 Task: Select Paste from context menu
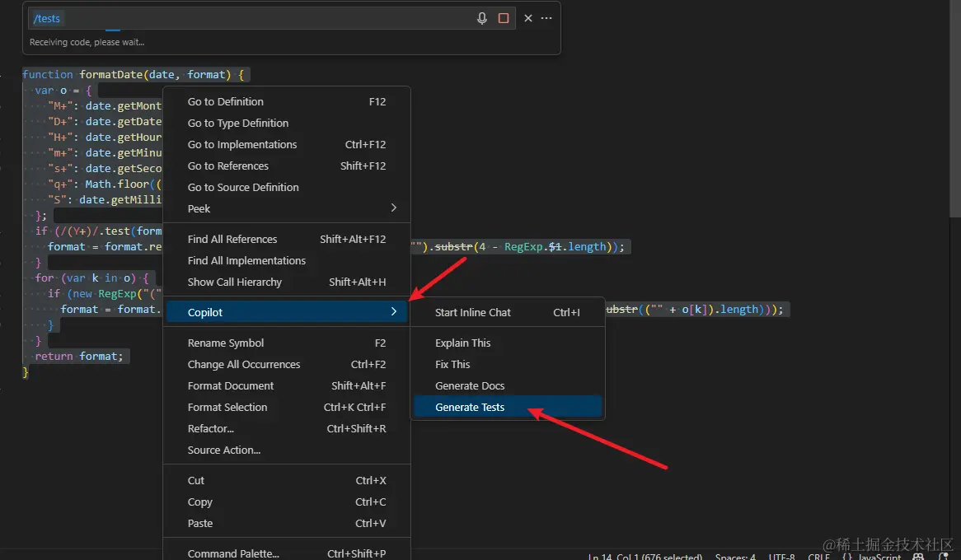click(x=287, y=524)
